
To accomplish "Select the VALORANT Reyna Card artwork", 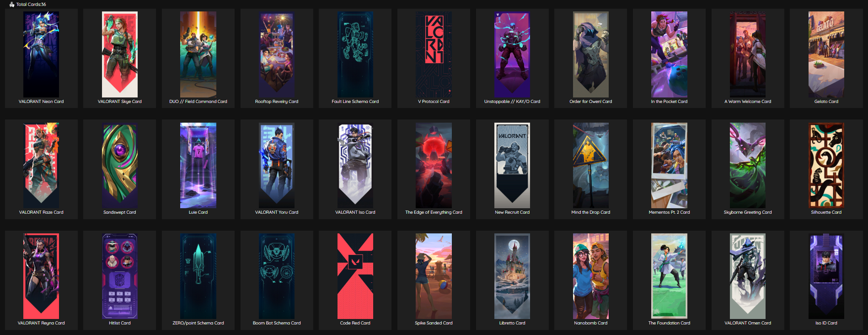I will click(41, 276).
